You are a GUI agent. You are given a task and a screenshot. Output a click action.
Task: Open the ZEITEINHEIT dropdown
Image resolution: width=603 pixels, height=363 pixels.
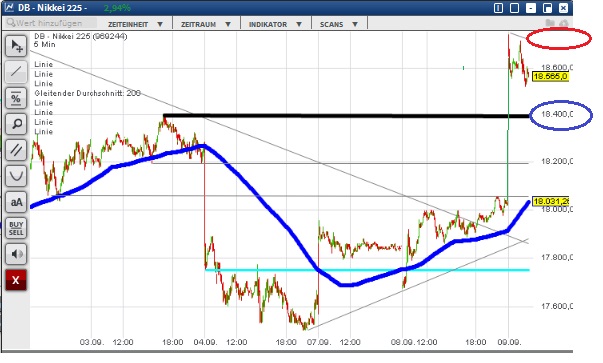click(x=135, y=24)
